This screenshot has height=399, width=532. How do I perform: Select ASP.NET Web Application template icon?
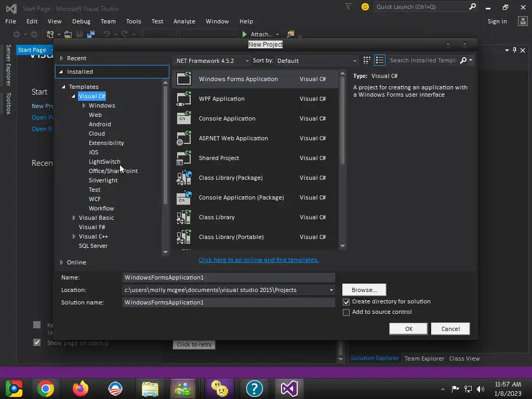(x=184, y=138)
